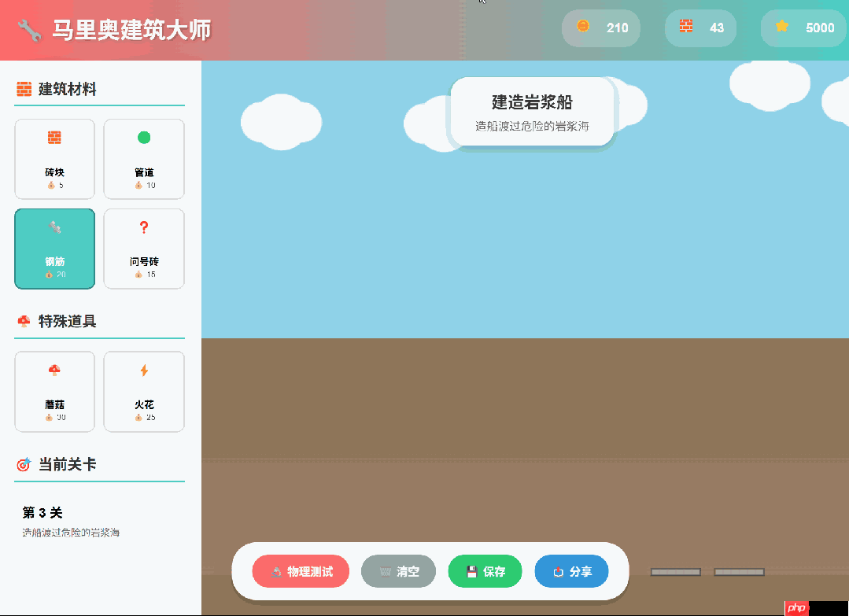Click the 分享 share button
The image size is (849, 616).
(x=571, y=572)
